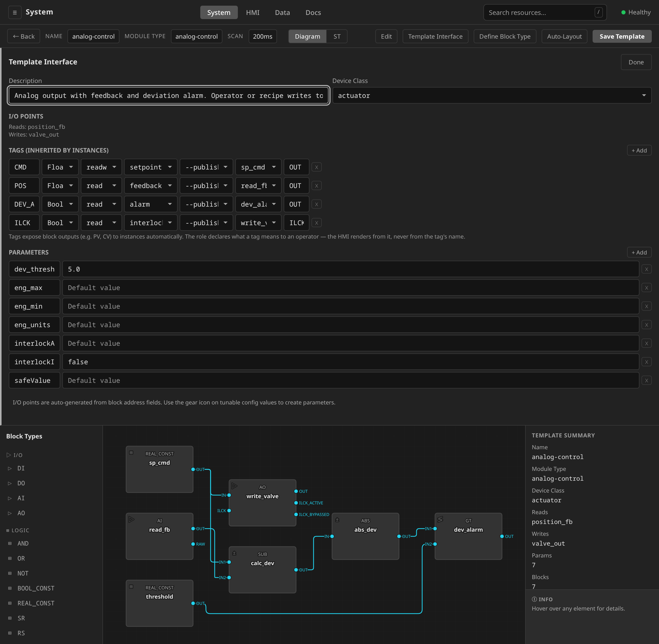Open the System tab

pyautogui.click(x=219, y=13)
